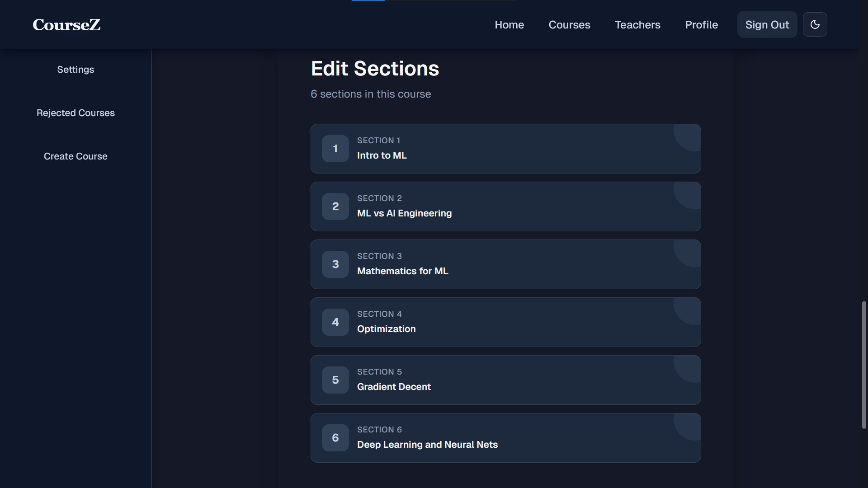Open Teachers navigation link
Screen dimensions: 868x488
637,24
